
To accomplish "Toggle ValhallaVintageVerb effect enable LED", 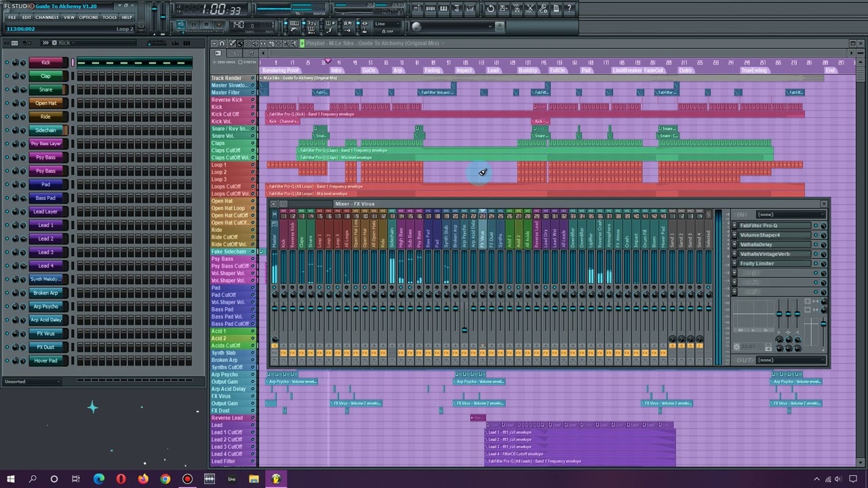I will 816,254.
